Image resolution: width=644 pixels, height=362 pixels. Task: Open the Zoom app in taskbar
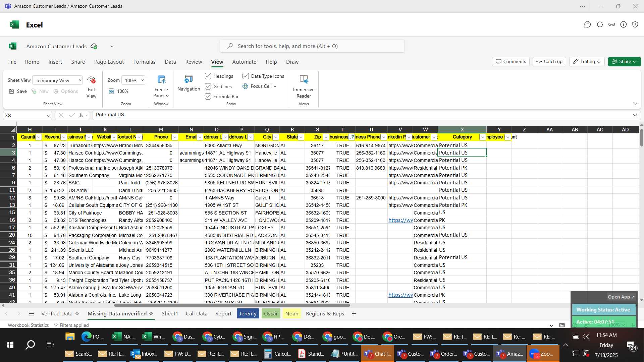(542, 354)
